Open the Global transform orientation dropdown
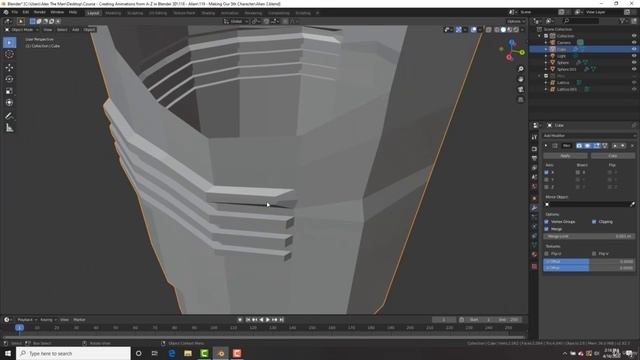 [235, 21]
